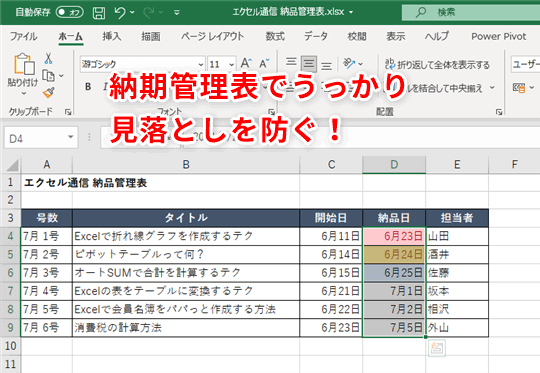
Task: Click the Quick Analysis icon below the table
Action: pos(437,348)
